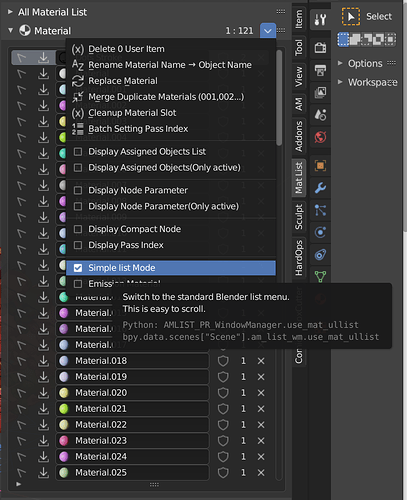Image resolution: width=407 pixels, height=500 pixels.
Task: Open Object Data green triangle icon
Action: (x=320, y=277)
